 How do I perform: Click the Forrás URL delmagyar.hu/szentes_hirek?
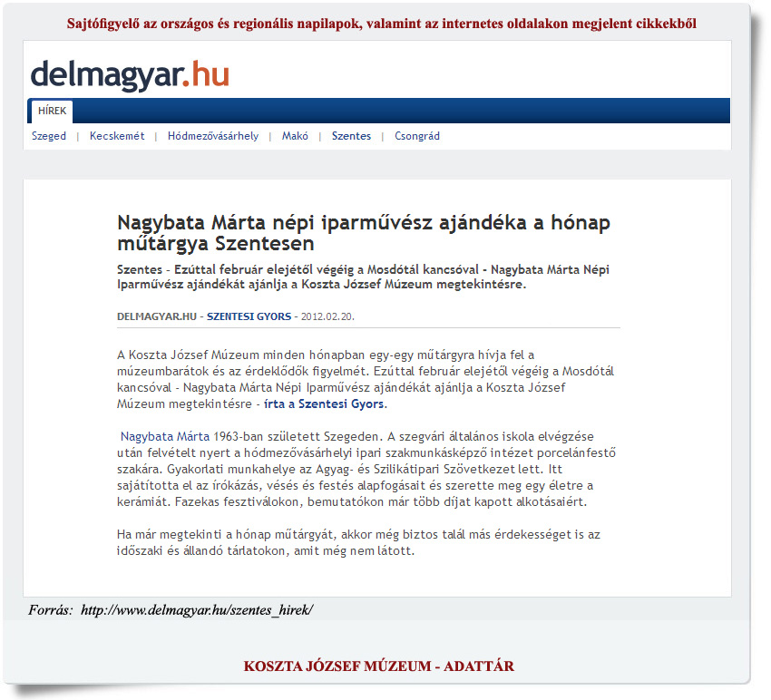point(197,610)
